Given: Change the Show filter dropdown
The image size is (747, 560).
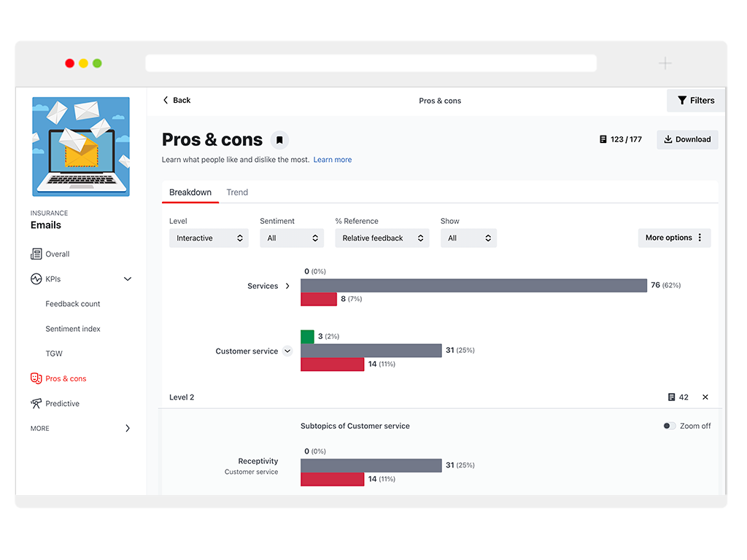Looking at the screenshot, I should tap(468, 238).
